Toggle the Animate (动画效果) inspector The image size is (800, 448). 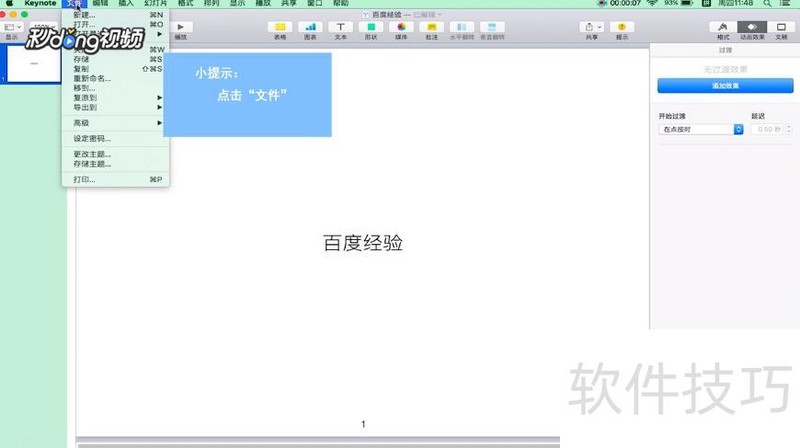(x=752, y=27)
